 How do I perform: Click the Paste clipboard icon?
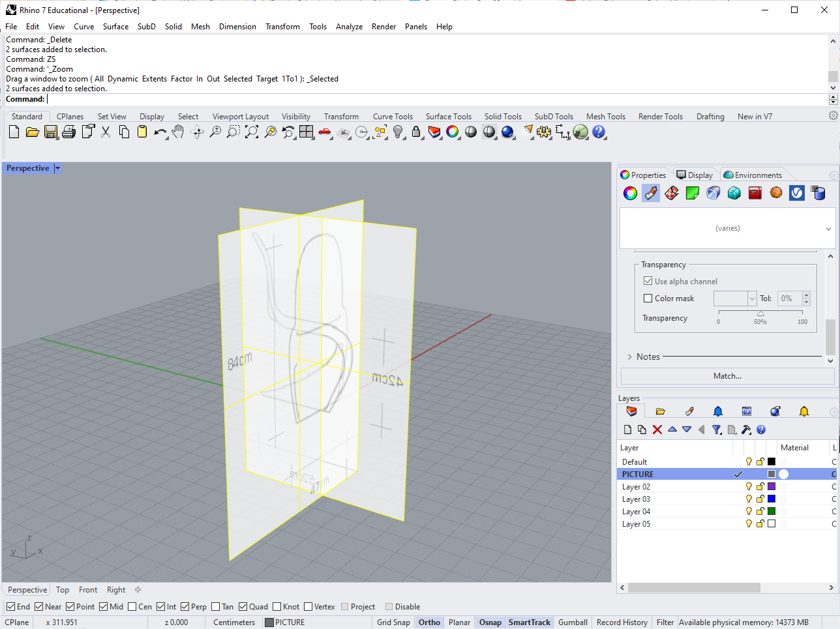pyautogui.click(x=142, y=132)
